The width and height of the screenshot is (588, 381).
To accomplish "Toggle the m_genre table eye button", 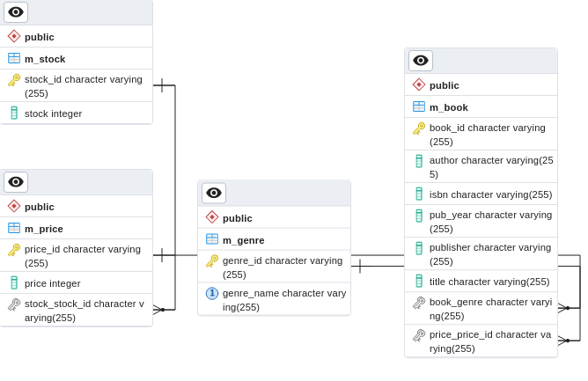I will 214,194.
